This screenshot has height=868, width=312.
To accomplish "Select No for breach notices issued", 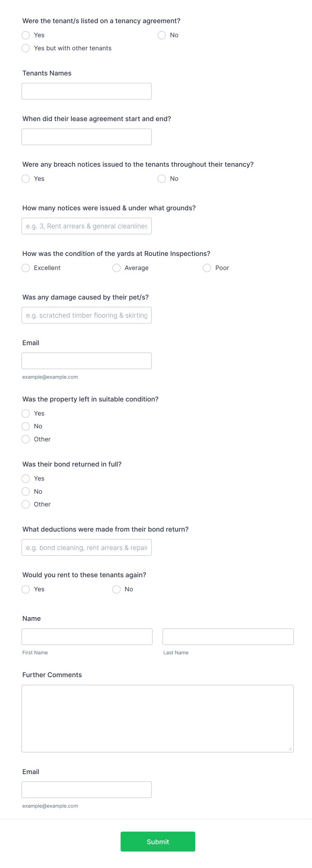I will coord(162,178).
